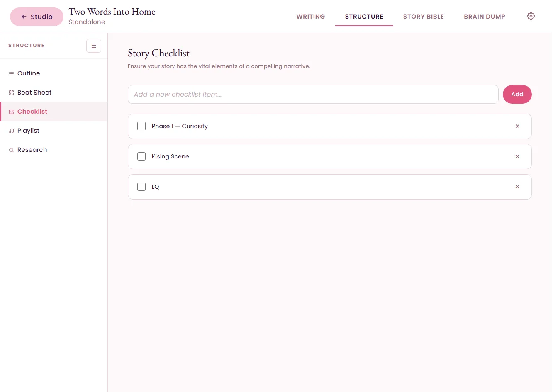
Task: Remove the LQ checklist item
Action: coord(517,187)
